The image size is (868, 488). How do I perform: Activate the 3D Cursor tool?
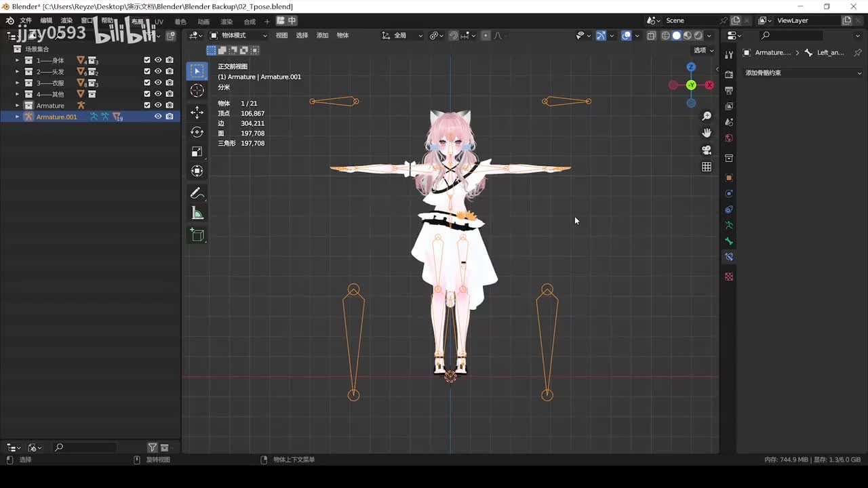point(197,91)
